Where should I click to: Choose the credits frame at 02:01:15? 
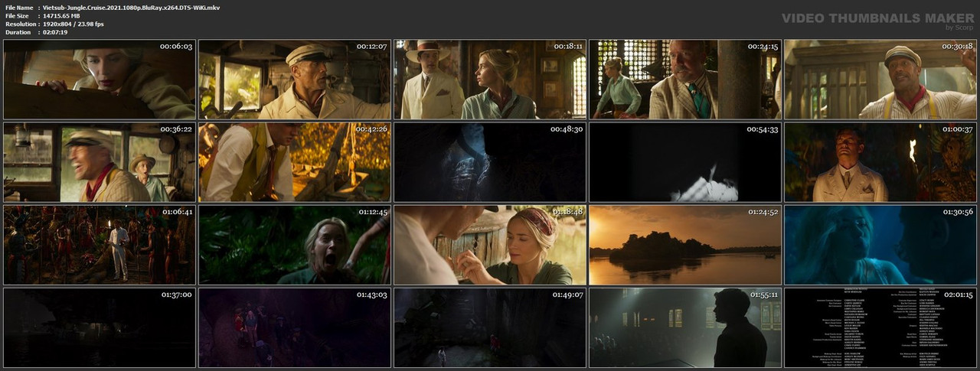point(880,327)
